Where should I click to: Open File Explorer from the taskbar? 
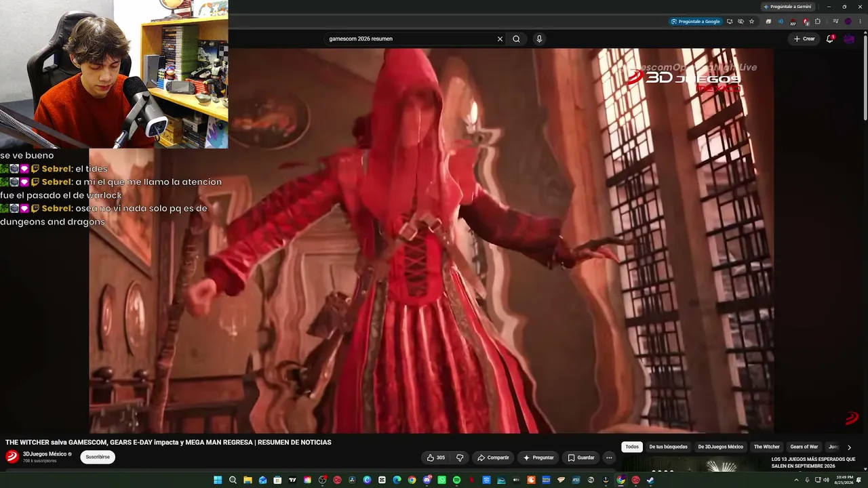point(248,480)
